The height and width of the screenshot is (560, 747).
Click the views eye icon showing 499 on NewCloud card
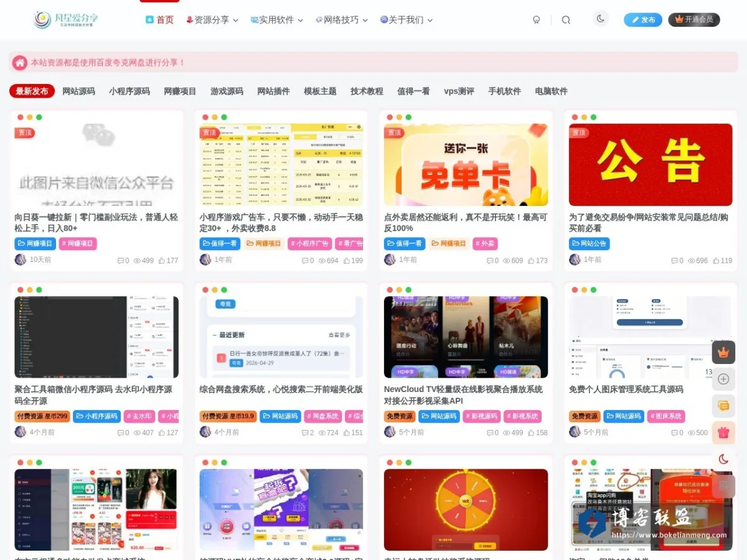[x=507, y=433]
